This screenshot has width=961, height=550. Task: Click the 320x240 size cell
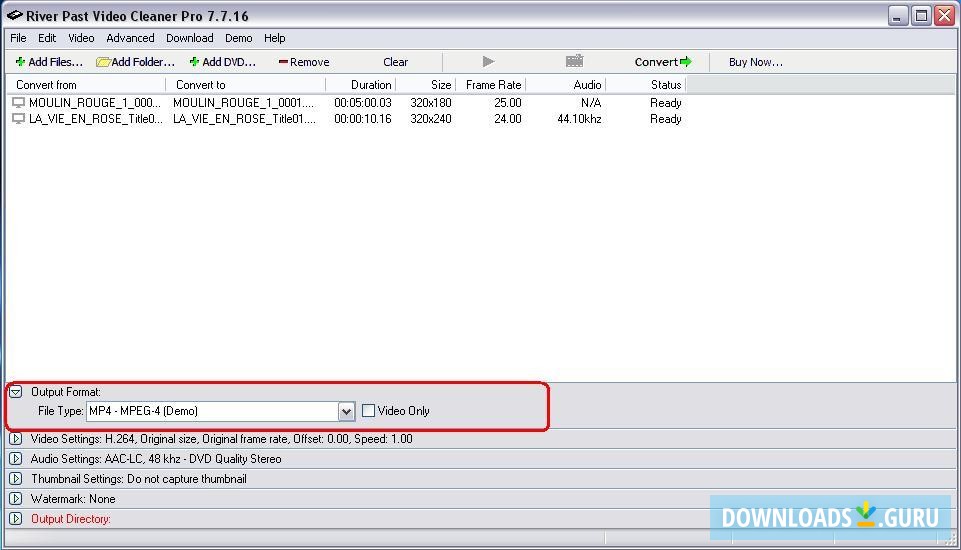point(431,118)
